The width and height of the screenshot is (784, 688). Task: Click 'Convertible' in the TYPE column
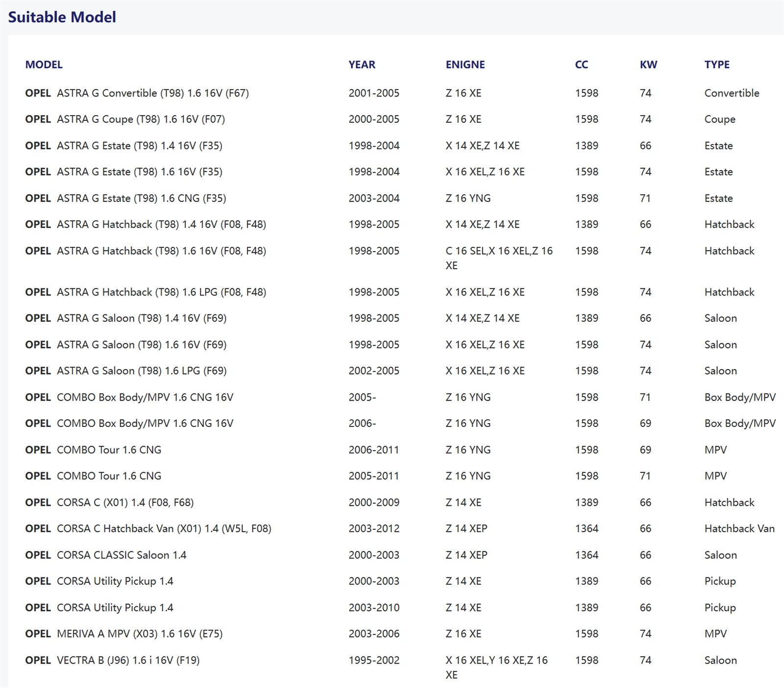[x=732, y=93]
